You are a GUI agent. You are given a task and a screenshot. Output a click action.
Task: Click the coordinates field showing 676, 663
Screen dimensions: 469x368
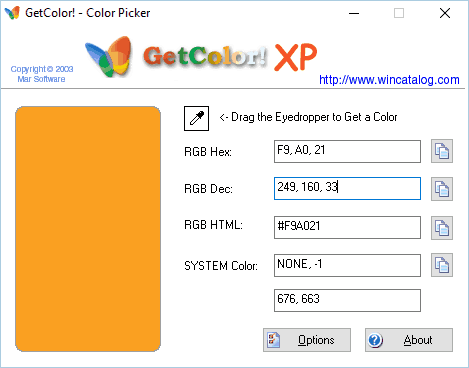[347, 300]
